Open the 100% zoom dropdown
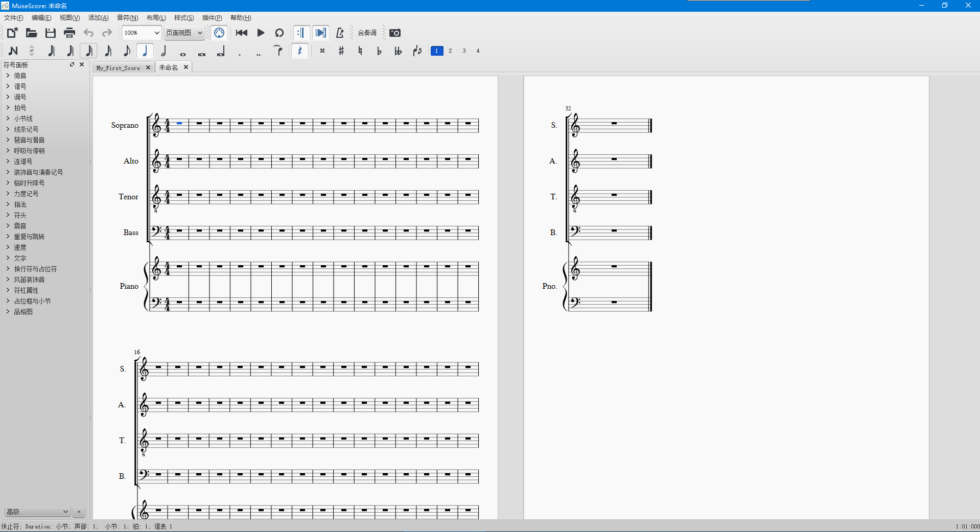980x532 pixels. (142, 33)
